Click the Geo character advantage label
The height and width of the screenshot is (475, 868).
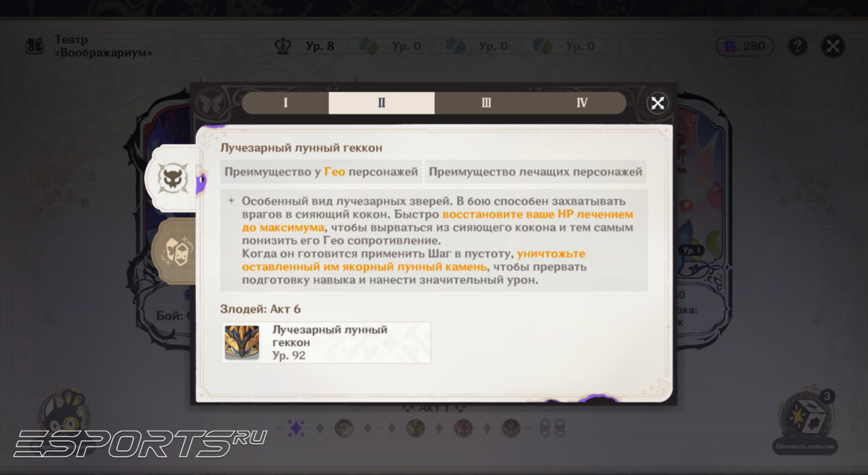pos(321,172)
